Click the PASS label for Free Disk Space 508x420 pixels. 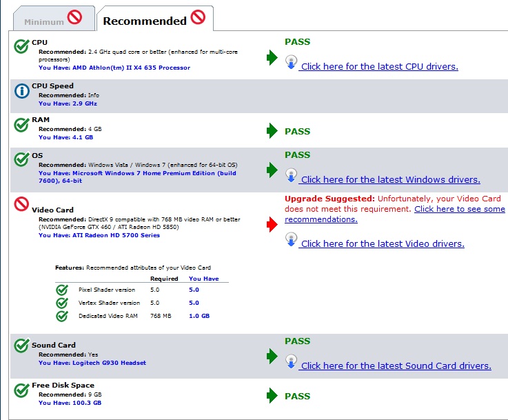click(297, 396)
